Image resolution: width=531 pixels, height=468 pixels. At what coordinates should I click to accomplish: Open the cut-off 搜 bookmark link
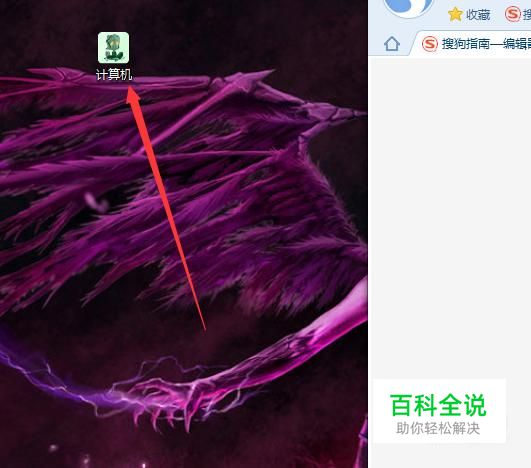click(527, 15)
